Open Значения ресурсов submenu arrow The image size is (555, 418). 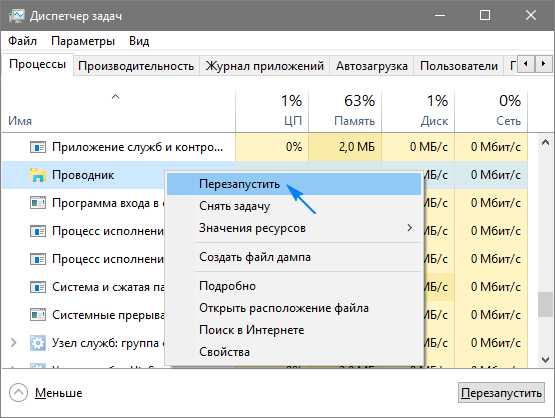[410, 228]
